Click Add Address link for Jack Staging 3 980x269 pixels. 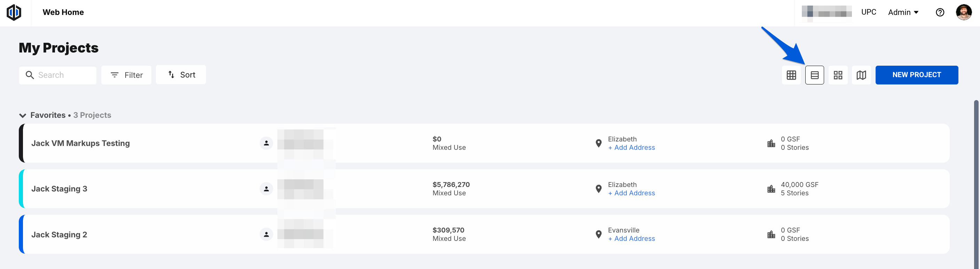coord(632,193)
